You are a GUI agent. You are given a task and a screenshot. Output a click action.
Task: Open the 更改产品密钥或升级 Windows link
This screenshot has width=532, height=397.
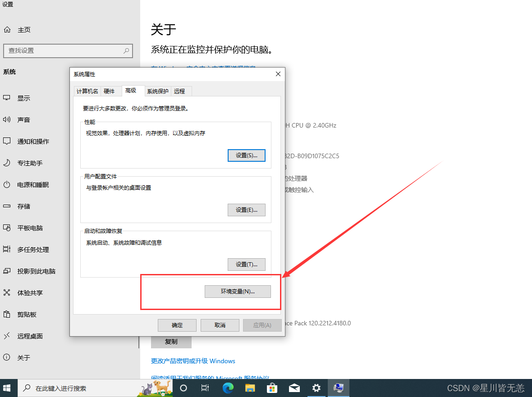193,360
